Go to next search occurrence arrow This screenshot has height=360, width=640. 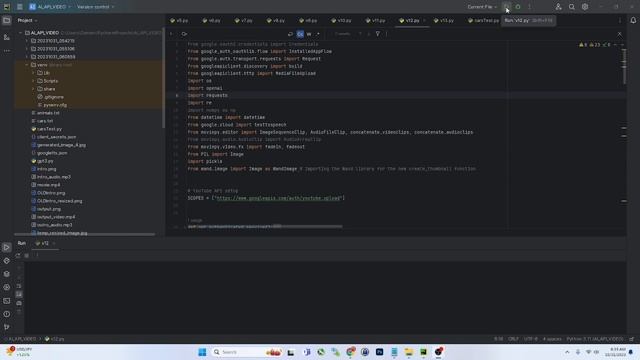pyautogui.click(x=368, y=34)
